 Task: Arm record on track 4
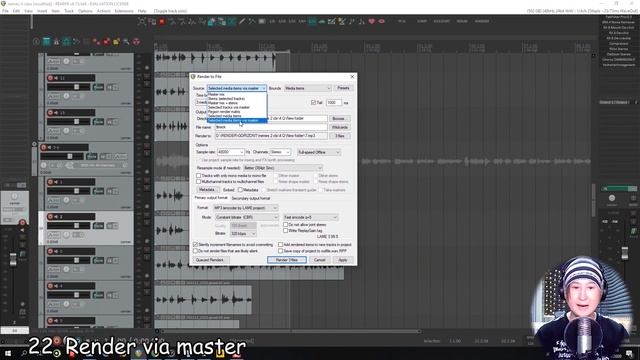50,286
